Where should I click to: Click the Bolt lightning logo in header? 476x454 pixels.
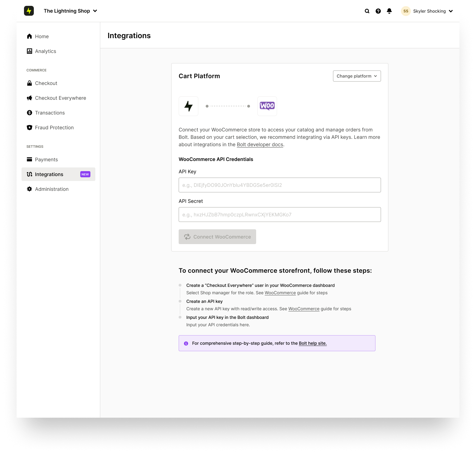click(29, 11)
